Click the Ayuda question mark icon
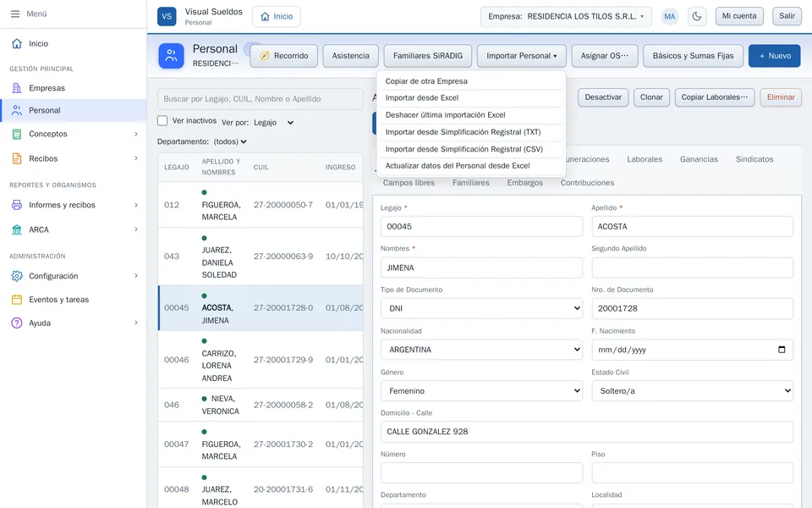 coord(17,323)
